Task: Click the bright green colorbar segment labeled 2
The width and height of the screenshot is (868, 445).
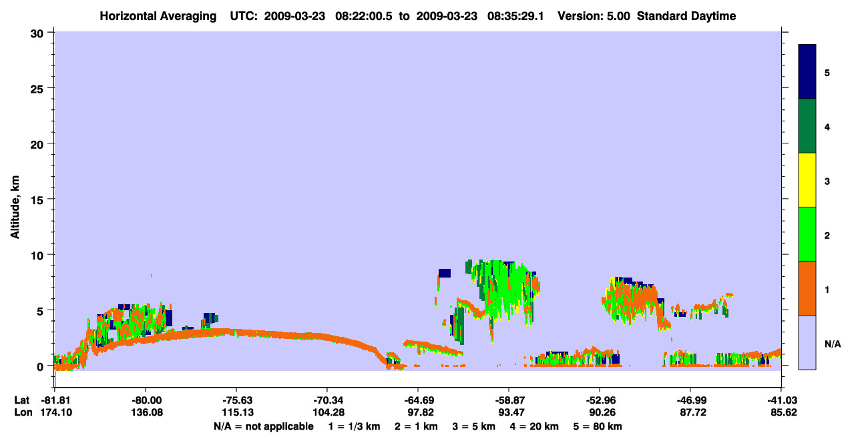Action: click(807, 234)
